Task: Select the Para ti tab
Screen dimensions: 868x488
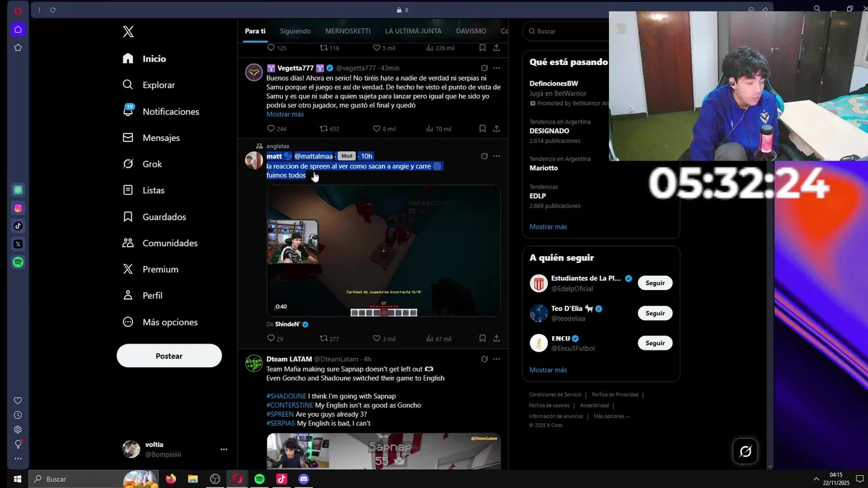Action: click(255, 31)
